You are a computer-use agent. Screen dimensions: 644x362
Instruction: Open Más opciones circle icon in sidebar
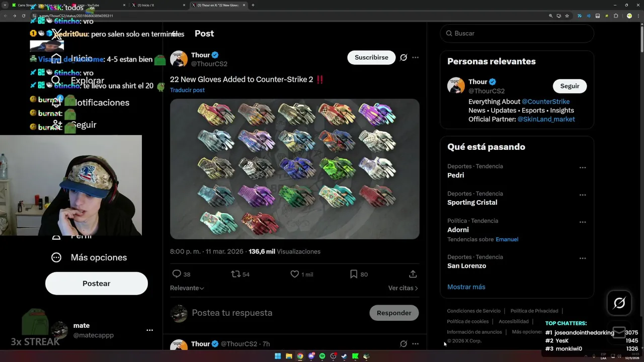click(56, 257)
